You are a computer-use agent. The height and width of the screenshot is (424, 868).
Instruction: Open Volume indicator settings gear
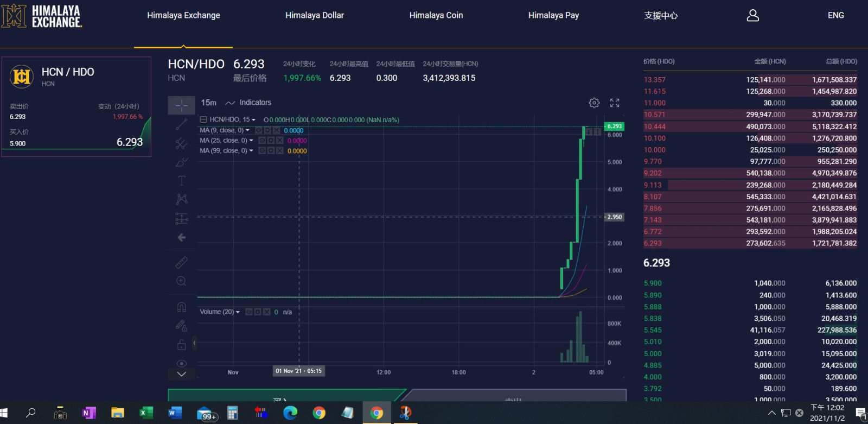[258, 312]
